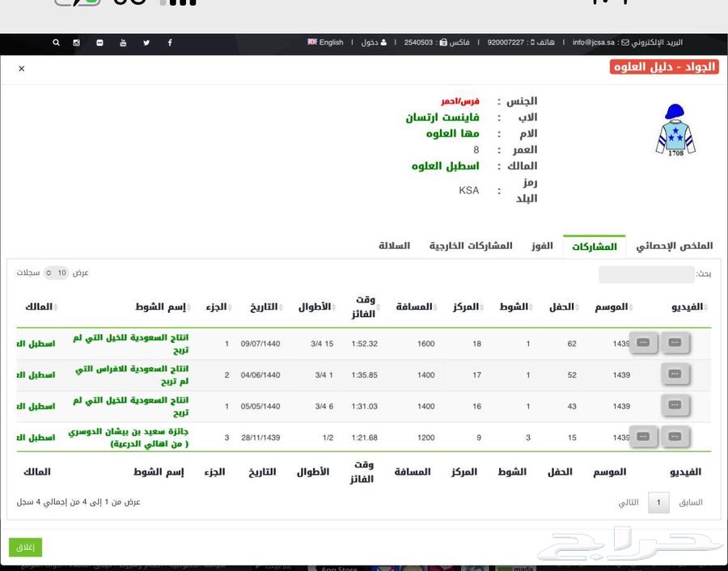Open the Instagram icon in the top bar
This screenshot has width=728, height=571.
coord(76,43)
